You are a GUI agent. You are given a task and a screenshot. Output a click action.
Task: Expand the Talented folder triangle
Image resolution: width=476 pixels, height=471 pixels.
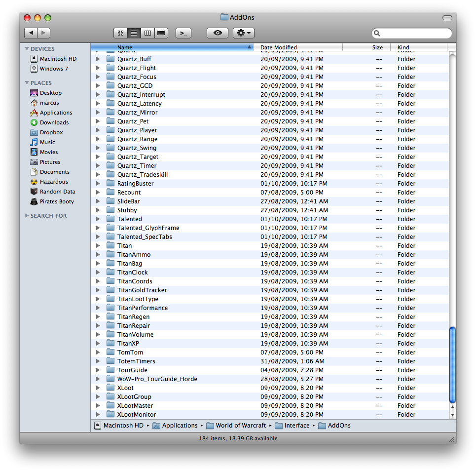click(98, 219)
